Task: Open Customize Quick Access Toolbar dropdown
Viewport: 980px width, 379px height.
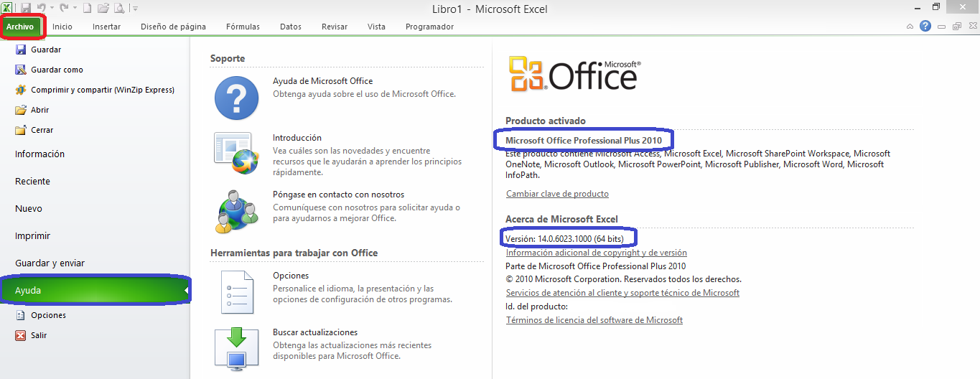Action: coord(136,8)
